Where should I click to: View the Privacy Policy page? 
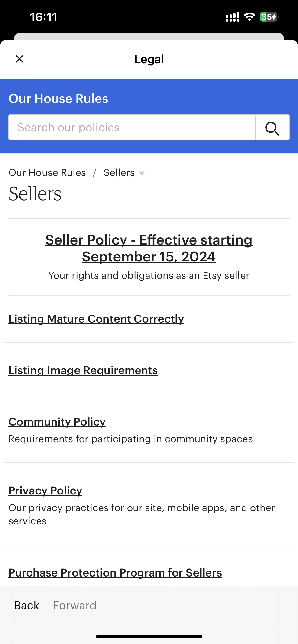click(x=45, y=491)
